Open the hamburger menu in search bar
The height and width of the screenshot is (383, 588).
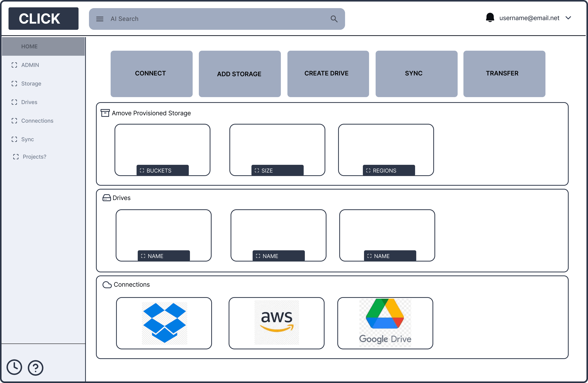click(100, 19)
